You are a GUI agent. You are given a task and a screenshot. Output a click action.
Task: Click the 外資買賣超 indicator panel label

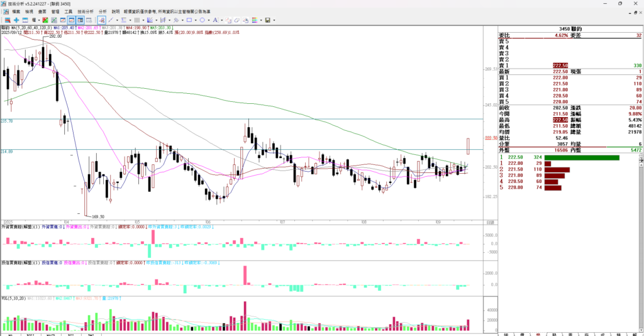21,227
